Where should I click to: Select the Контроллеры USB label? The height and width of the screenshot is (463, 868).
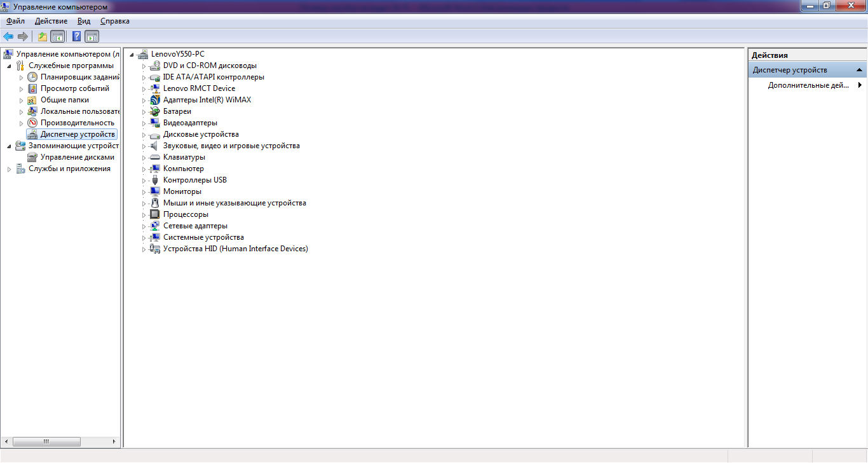(195, 180)
